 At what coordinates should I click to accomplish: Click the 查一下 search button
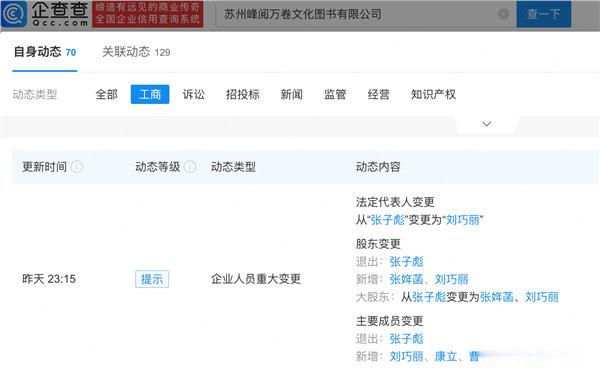click(x=543, y=15)
